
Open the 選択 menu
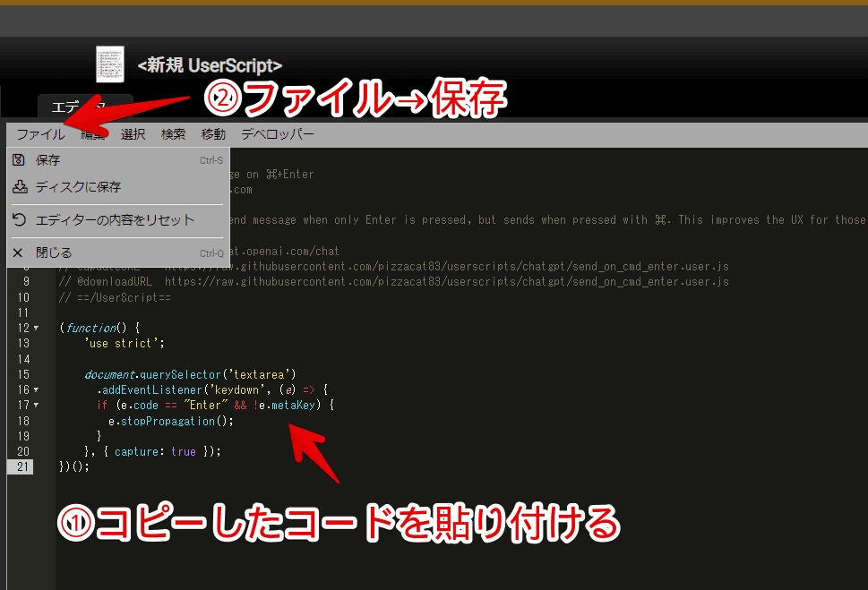(133, 134)
